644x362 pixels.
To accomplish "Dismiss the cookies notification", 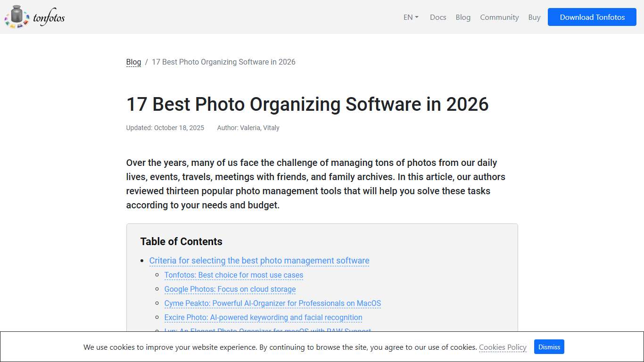I will click(549, 346).
